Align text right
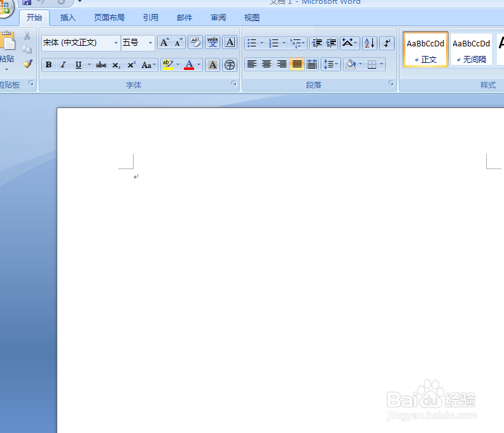Image resolution: width=504 pixels, height=433 pixels. click(281, 64)
